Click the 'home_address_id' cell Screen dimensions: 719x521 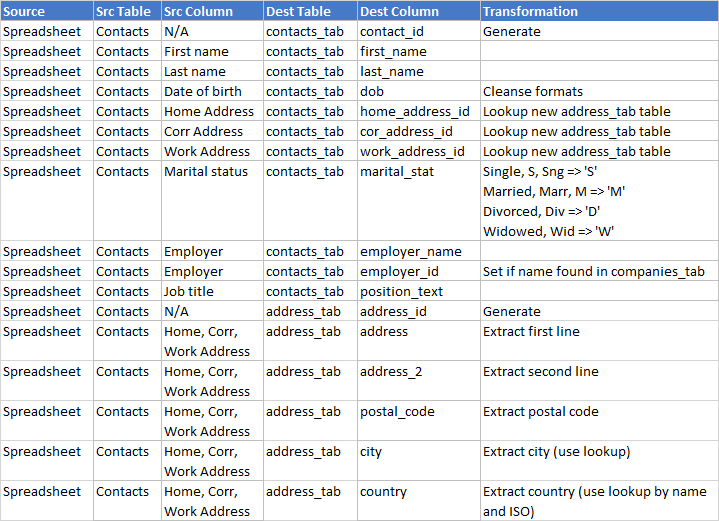[x=414, y=112]
